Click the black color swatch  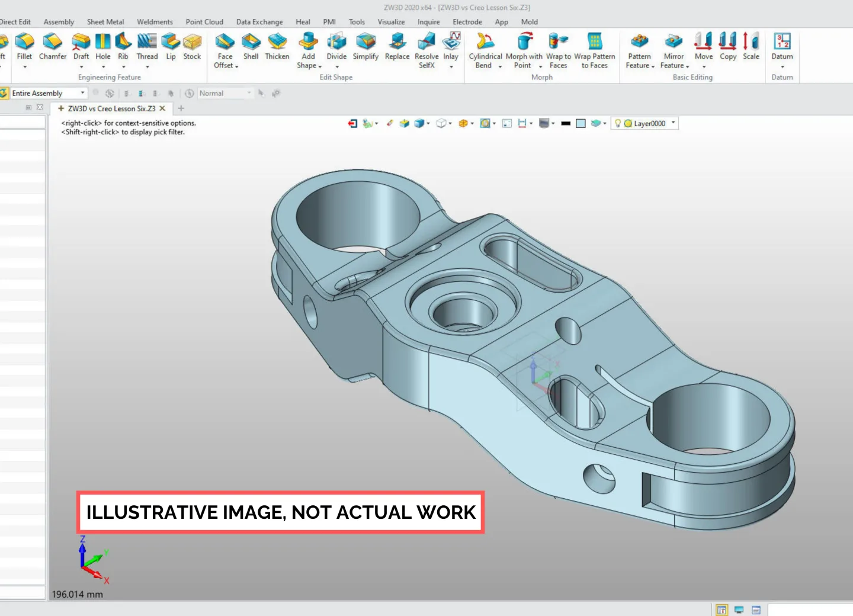pyautogui.click(x=566, y=123)
